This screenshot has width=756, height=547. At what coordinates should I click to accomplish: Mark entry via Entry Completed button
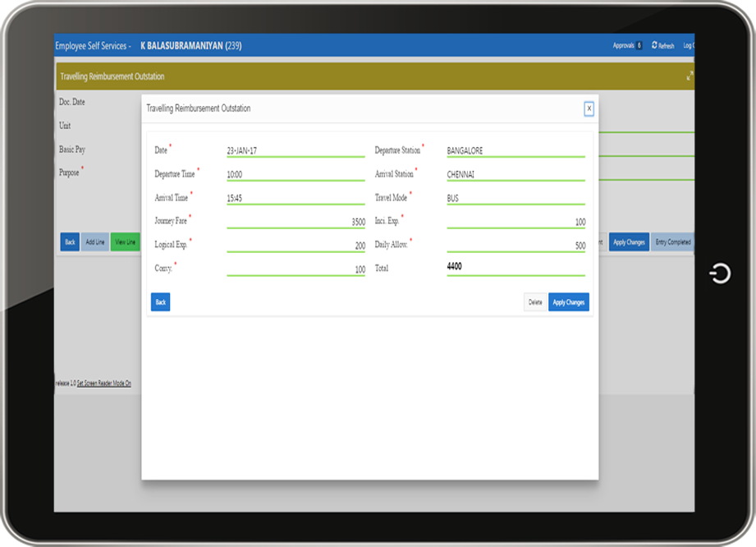(x=672, y=242)
